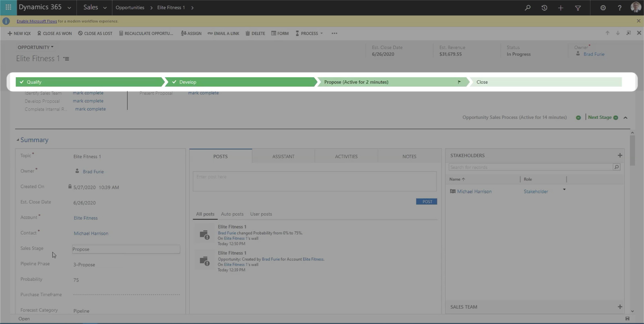The image size is (644, 324).
Task: Click the quick create plus icon
Action: click(561, 8)
